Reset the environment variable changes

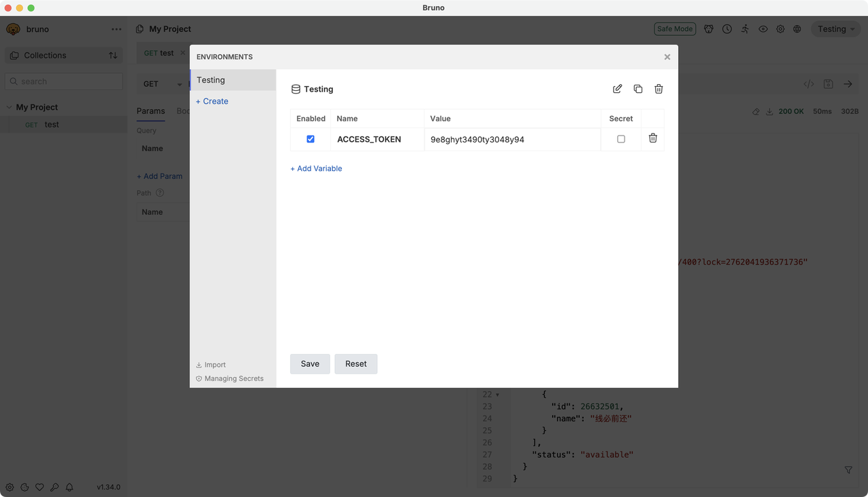click(x=356, y=363)
